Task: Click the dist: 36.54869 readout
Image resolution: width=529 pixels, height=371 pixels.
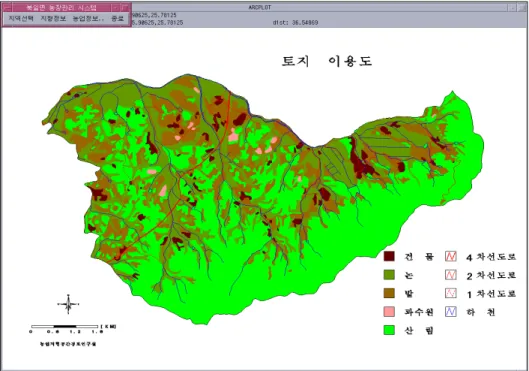Action: 295,23
